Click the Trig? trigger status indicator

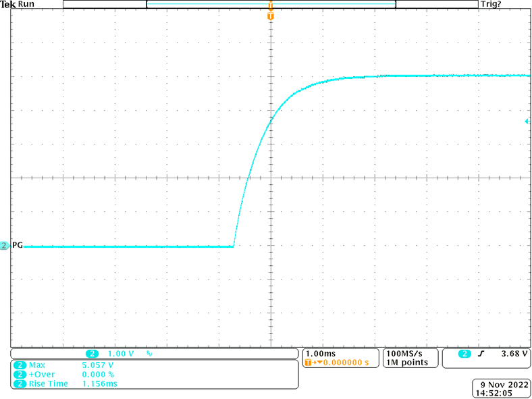pos(490,5)
